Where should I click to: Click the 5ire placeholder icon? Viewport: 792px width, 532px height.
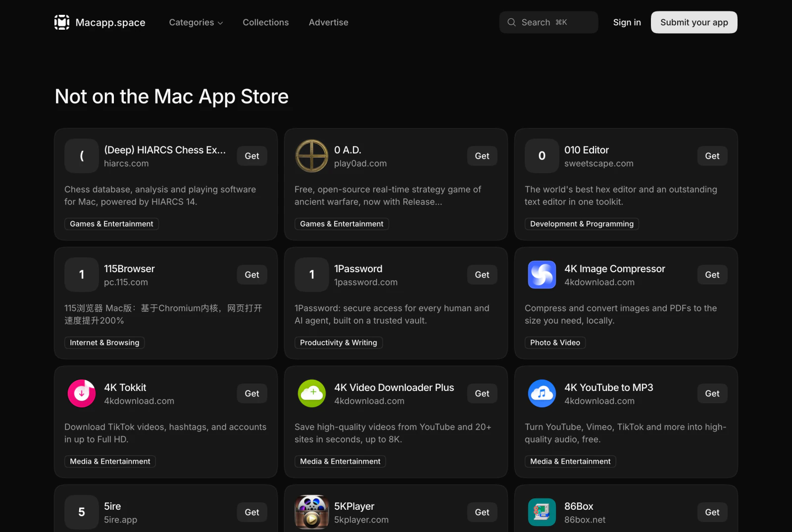tap(82, 512)
